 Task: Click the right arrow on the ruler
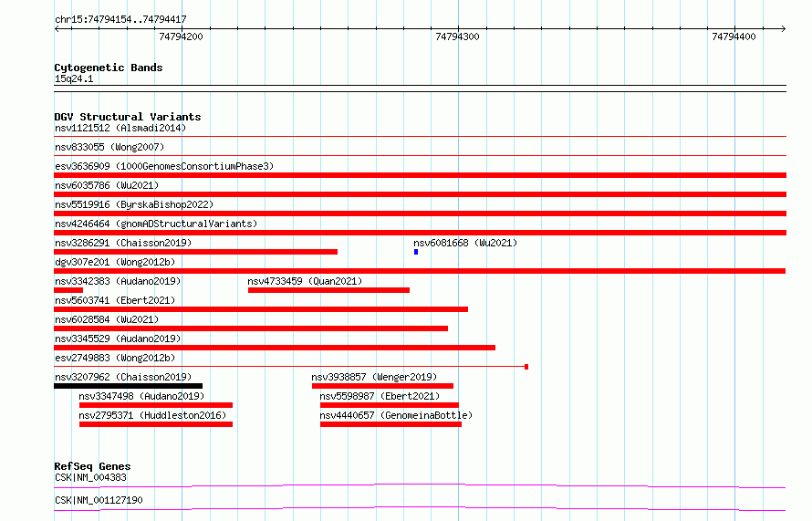pyautogui.click(x=784, y=28)
